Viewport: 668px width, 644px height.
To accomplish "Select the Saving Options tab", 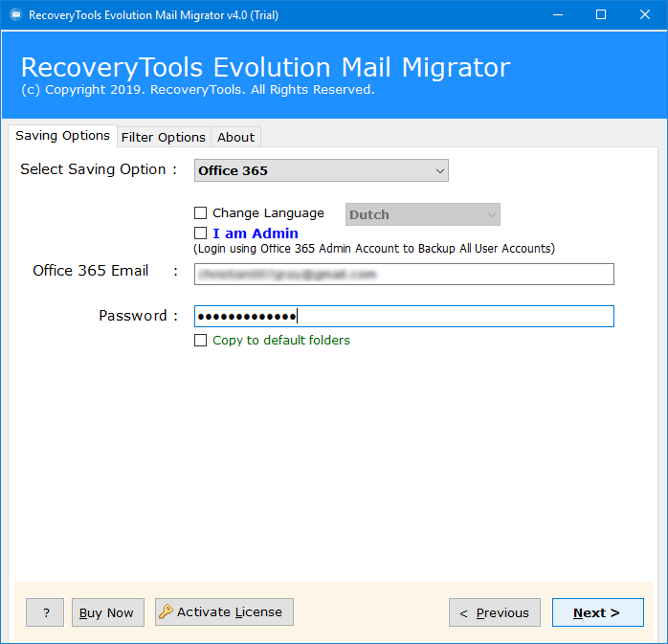I will [x=62, y=136].
